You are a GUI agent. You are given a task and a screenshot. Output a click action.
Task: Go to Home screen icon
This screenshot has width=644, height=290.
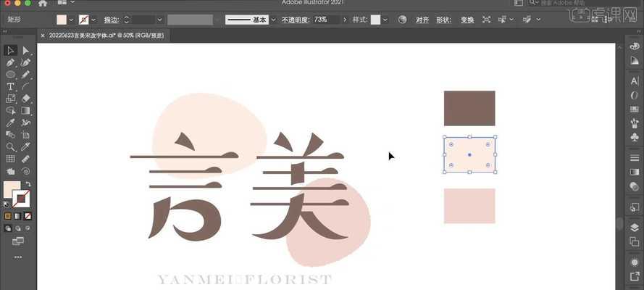pos(42,4)
